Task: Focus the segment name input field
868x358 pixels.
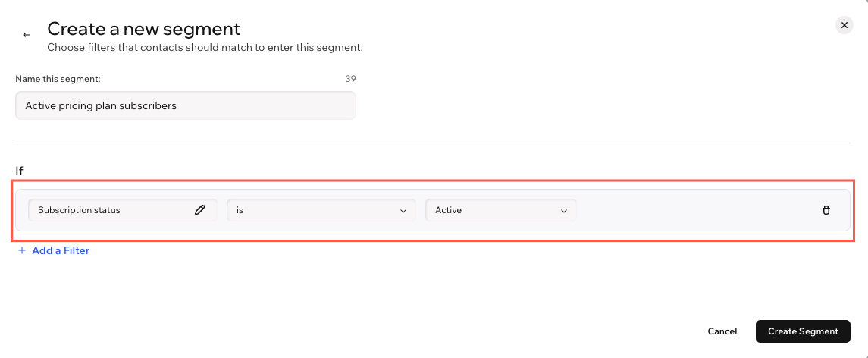Action: click(x=186, y=105)
